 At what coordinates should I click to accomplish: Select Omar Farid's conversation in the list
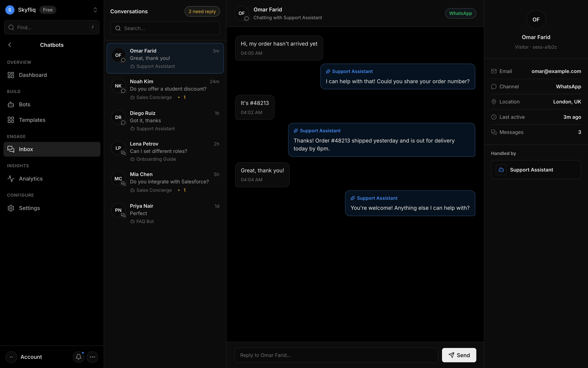[165, 58]
